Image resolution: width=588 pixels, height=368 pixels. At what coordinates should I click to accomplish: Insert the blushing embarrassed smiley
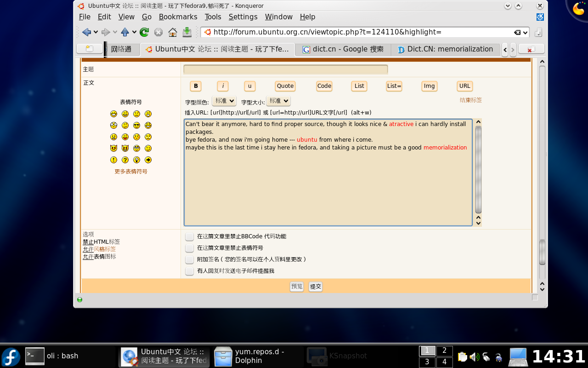click(x=136, y=137)
